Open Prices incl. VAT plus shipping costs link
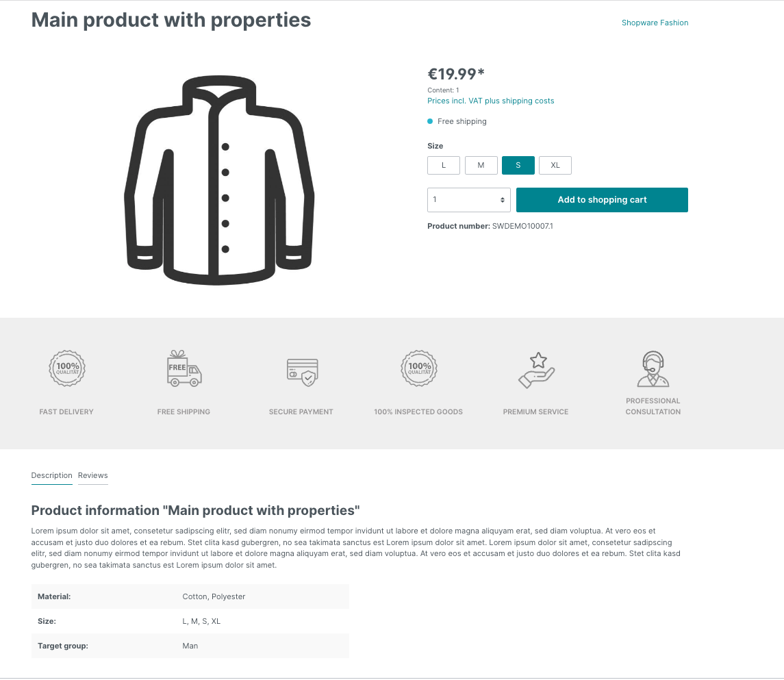 click(490, 101)
